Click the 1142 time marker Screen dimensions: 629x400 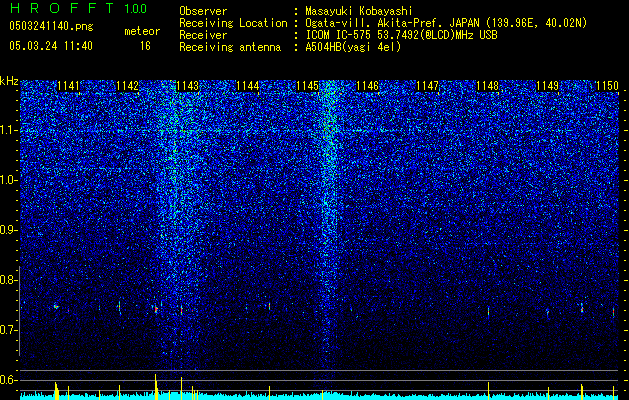[x=128, y=86]
